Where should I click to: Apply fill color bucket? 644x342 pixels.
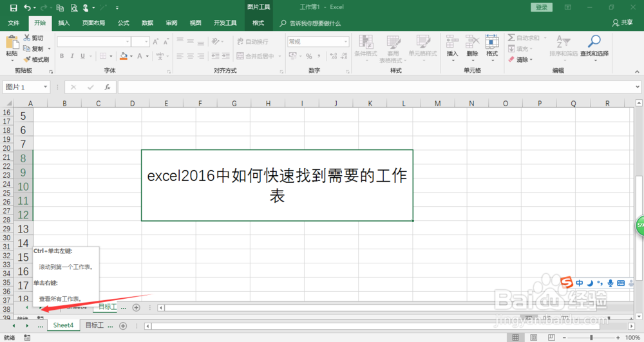pos(124,56)
